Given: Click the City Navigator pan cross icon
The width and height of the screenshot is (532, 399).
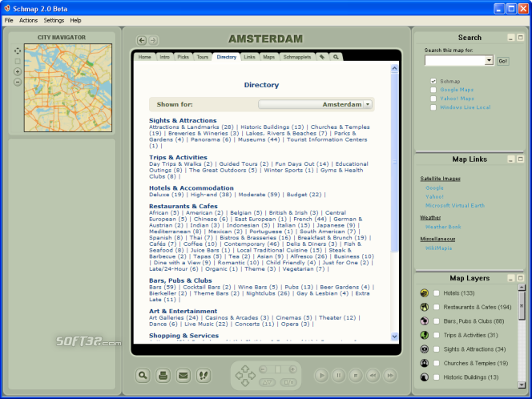Looking at the screenshot, I should 18,51.
